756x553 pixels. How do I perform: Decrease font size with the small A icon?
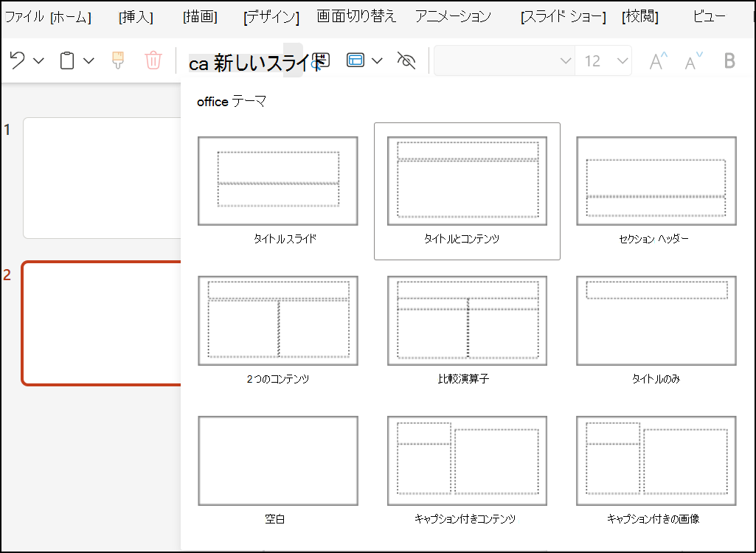coord(694,60)
